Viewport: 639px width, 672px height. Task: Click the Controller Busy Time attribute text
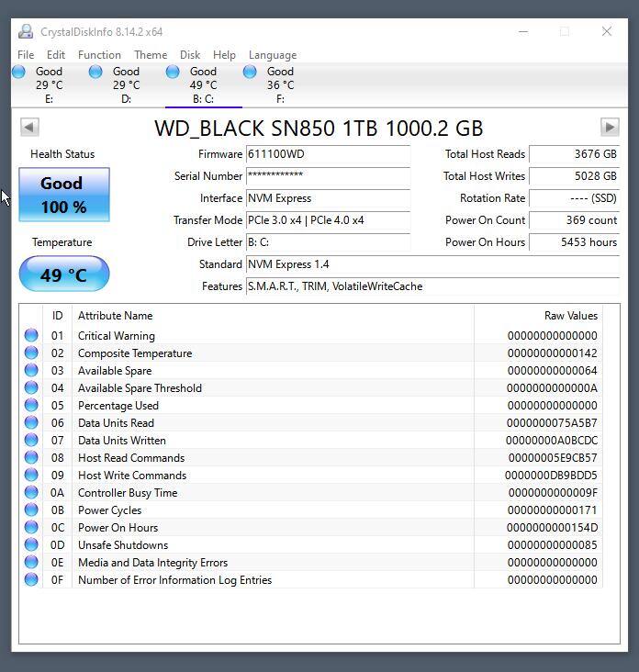point(128,493)
